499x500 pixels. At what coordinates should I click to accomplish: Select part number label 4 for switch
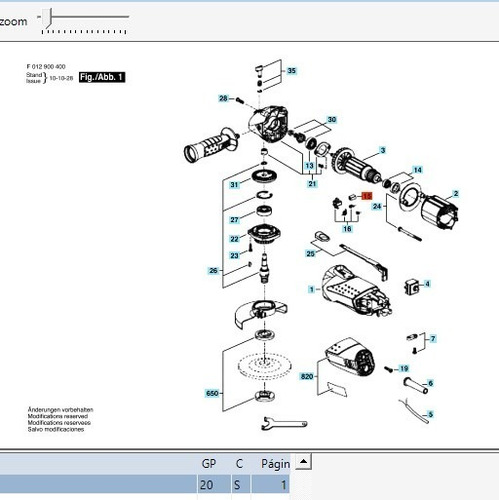click(427, 284)
